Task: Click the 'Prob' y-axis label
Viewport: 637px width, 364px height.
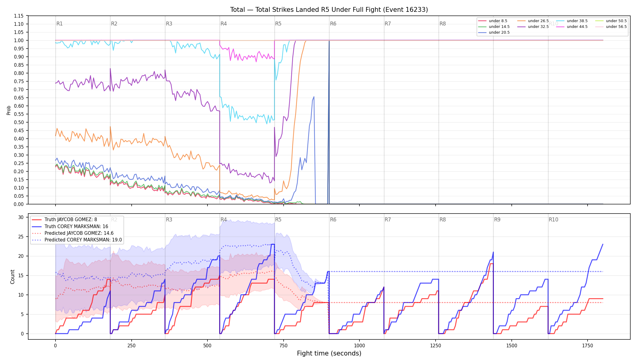Action: (x=8, y=110)
